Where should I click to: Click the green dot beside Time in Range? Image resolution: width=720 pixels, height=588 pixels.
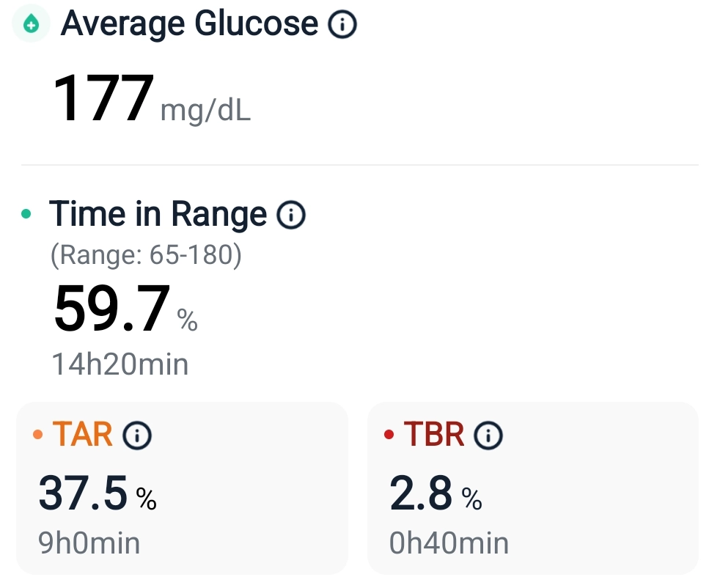27,215
